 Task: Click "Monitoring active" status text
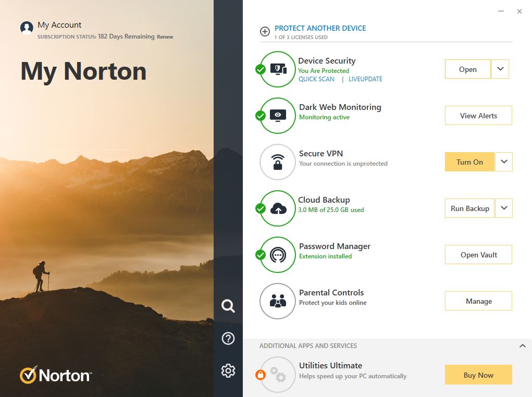[x=324, y=117]
